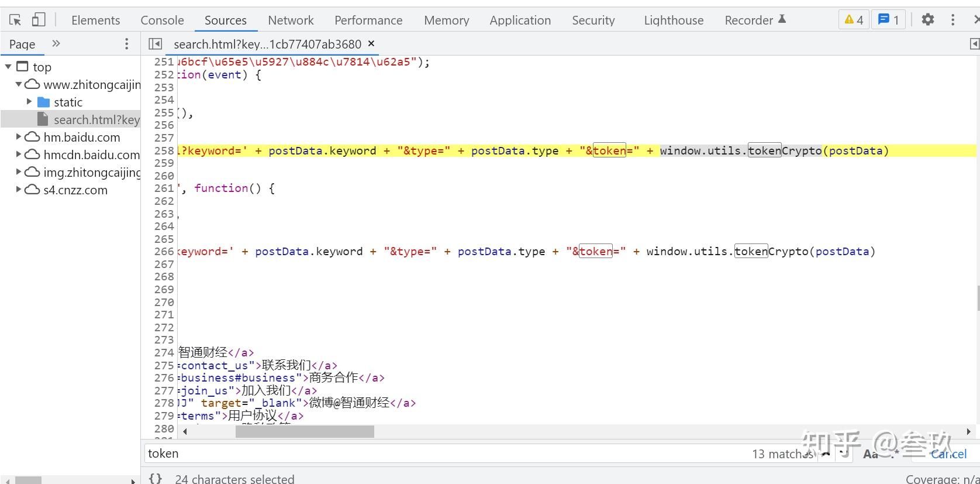The height and width of the screenshot is (484, 980).
Task: Click the code scrollbar right arrow
Action: pyautogui.click(x=968, y=432)
